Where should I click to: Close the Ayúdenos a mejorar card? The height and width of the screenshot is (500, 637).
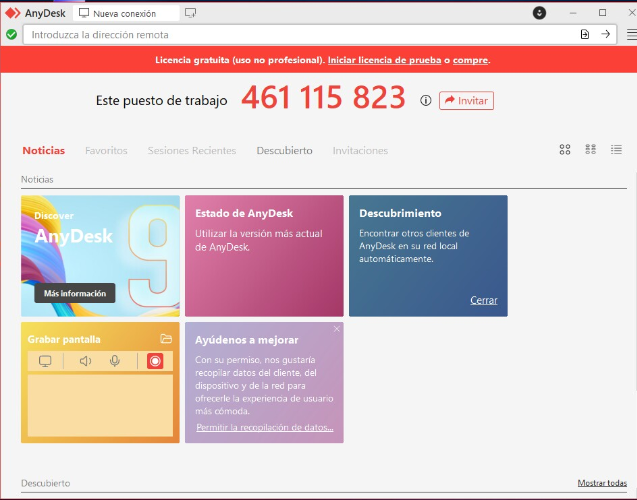tap(337, 329)
